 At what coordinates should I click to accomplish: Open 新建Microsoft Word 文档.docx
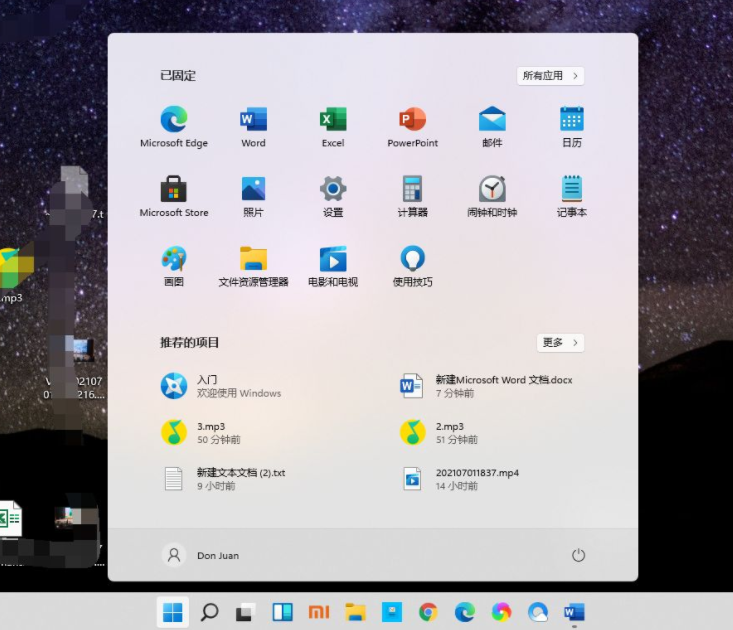click(486, 386)
